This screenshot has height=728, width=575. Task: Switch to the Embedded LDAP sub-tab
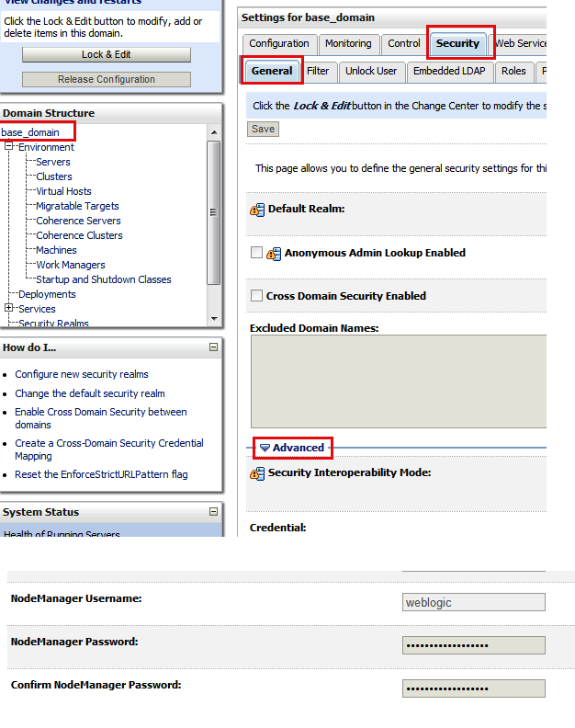point(449,71)
